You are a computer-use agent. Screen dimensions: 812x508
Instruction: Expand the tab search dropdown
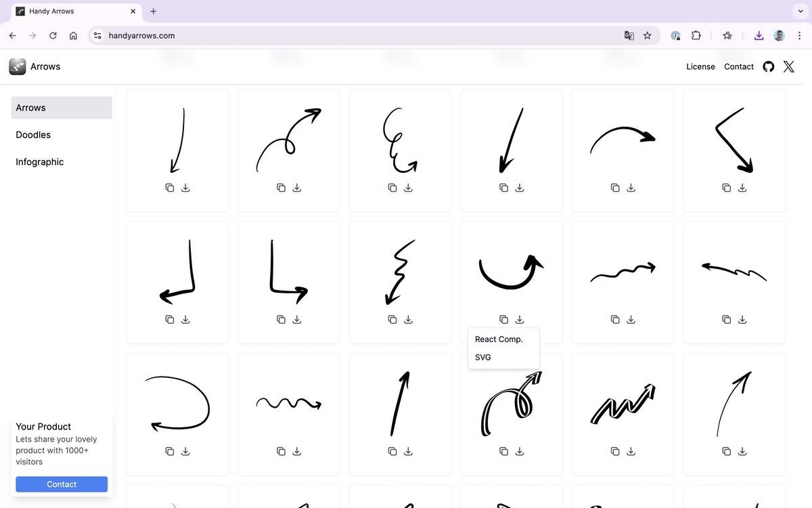800,11
